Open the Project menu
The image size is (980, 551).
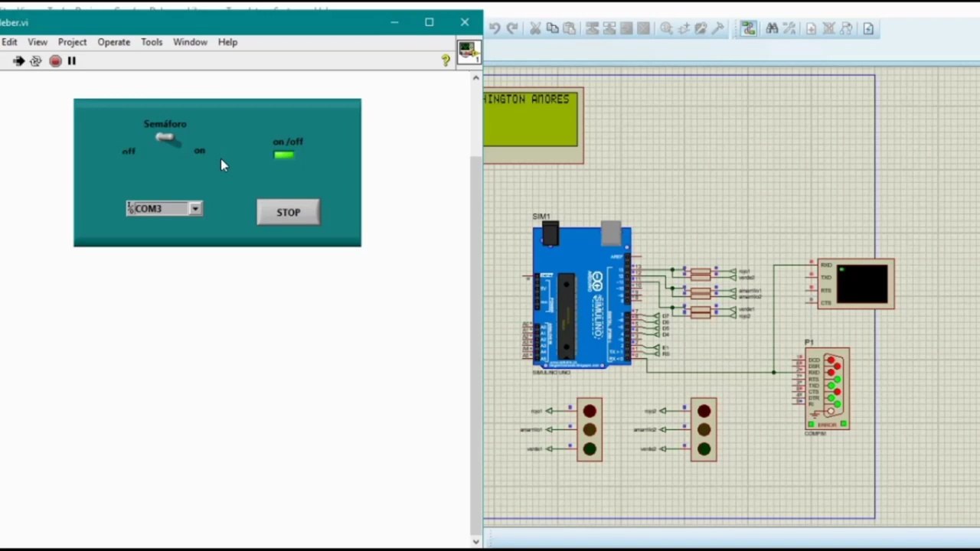[x=72, y=42]
